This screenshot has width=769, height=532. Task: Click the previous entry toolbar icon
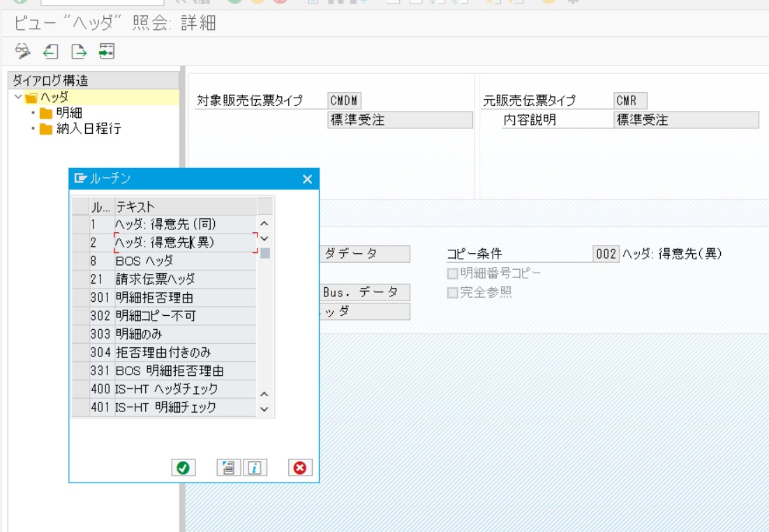pos(51,51)
